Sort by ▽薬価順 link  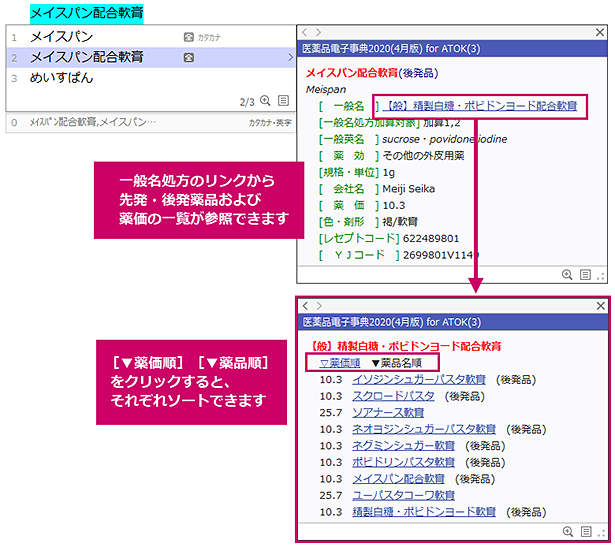pyautogui.click(x=340, y=363)
